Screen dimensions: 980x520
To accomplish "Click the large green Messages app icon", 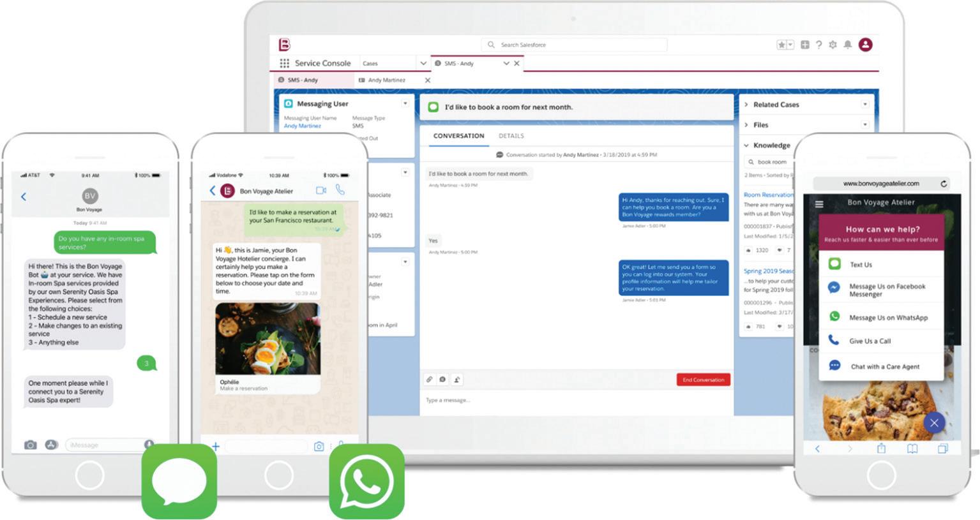I will [x=179, y=481].
